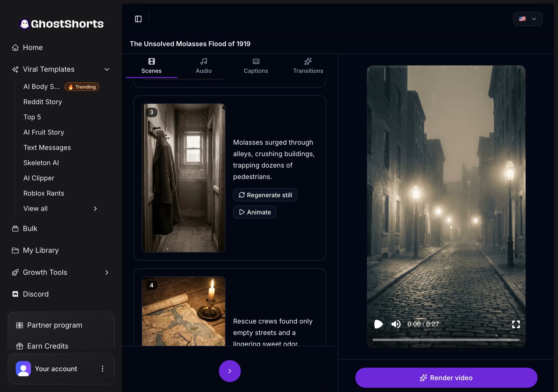Expand View all templates arrow

point(95,209)
